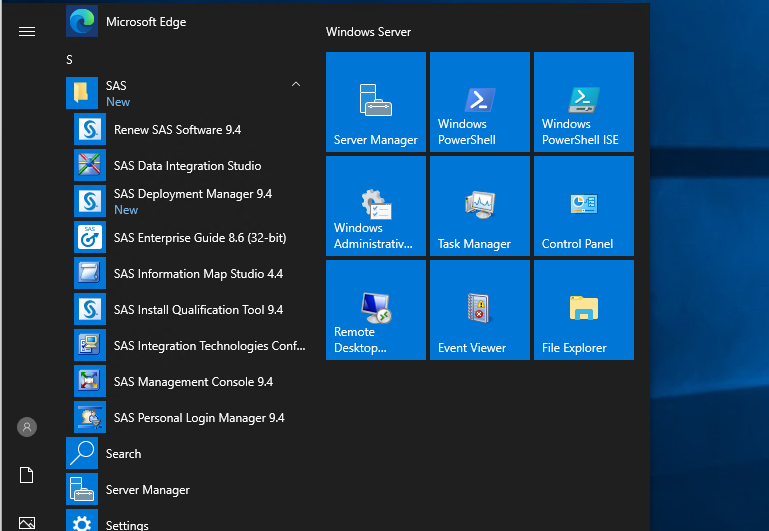This screenshot has width=769, height=531.
Task: Click the letter S section header
Action: (70, 60)
